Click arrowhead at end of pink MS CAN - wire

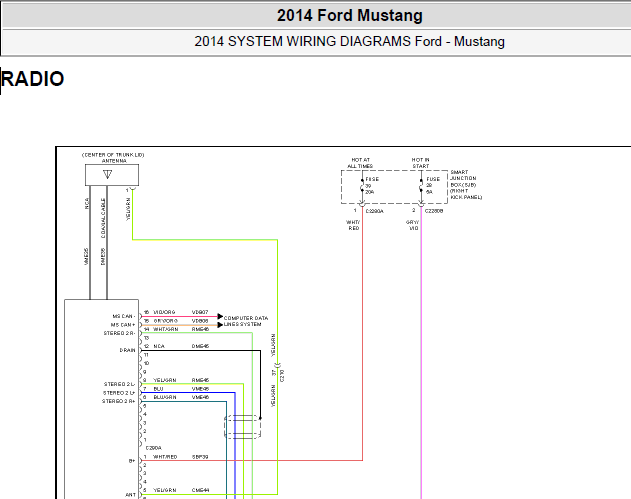[220, 316]
